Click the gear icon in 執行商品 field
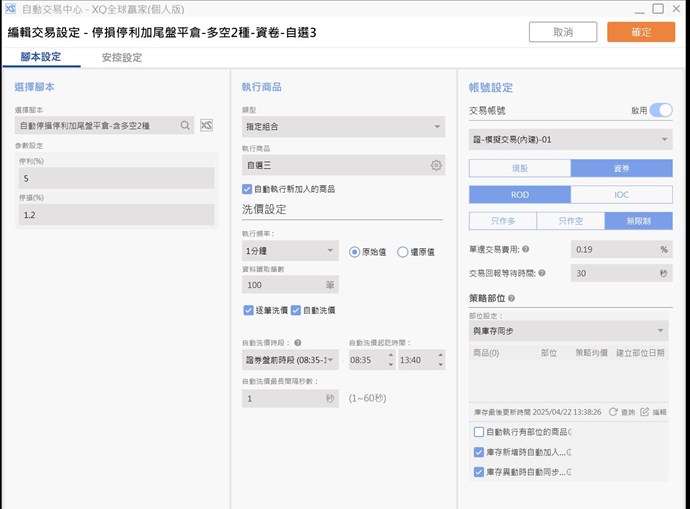The image size is (690, 509). (436, 165)
